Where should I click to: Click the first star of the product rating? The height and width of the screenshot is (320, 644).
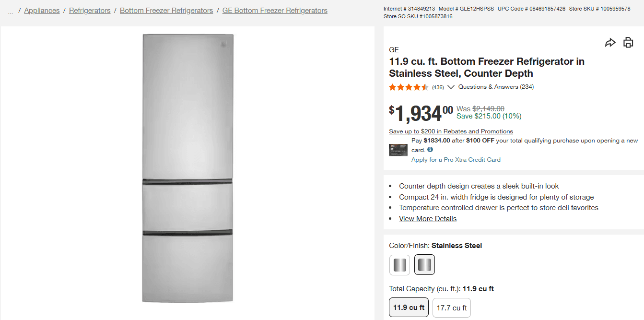pyautogui.click(x=391, y=87)
